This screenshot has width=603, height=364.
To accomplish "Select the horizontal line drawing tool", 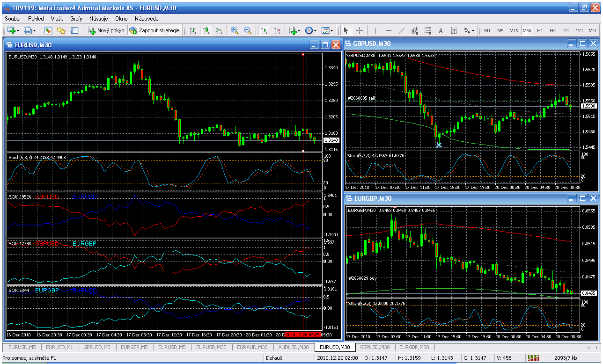I will coord(389,30).
